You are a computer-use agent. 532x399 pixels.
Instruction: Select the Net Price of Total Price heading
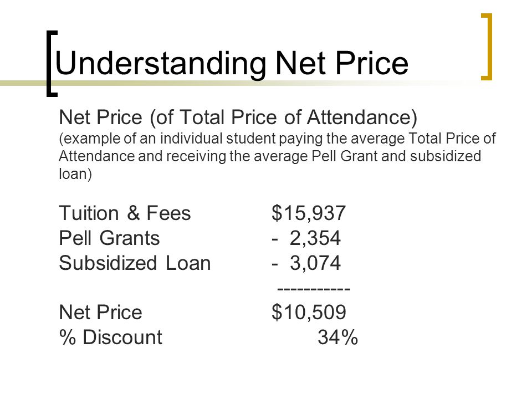pos(238,117)
